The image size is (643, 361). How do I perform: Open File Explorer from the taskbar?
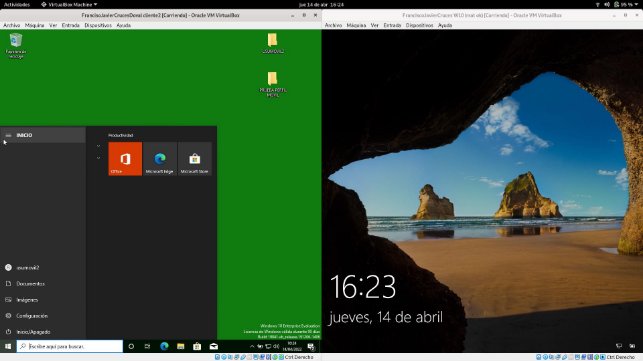pyautogui.click(x=180, y=346)
